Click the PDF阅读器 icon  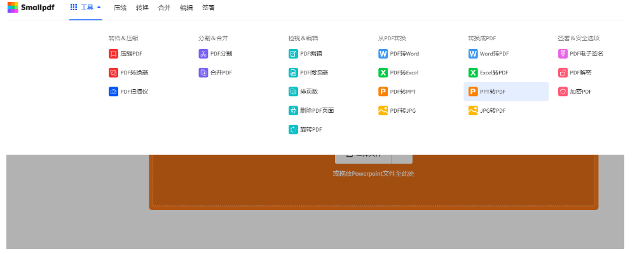pos(293,73)
